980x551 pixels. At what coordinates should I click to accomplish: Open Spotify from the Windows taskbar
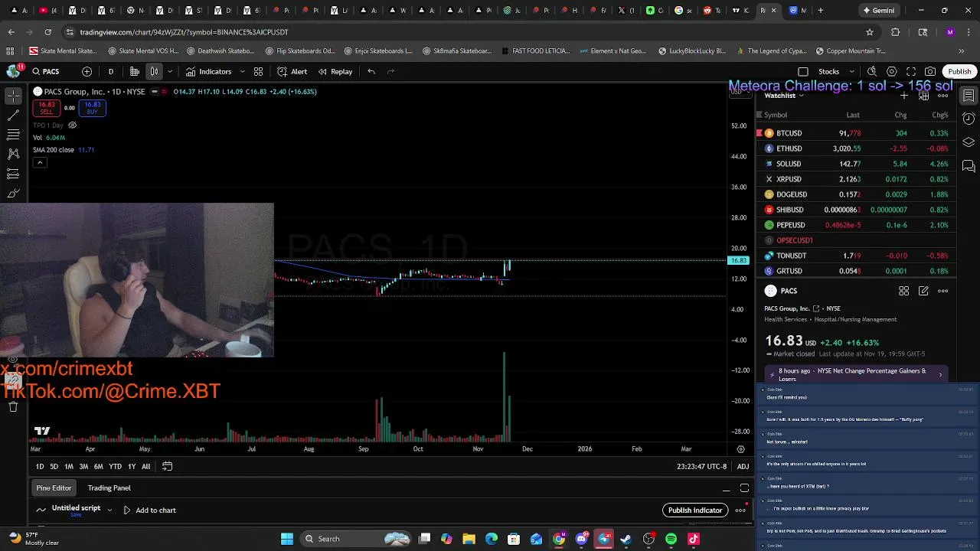671,539
